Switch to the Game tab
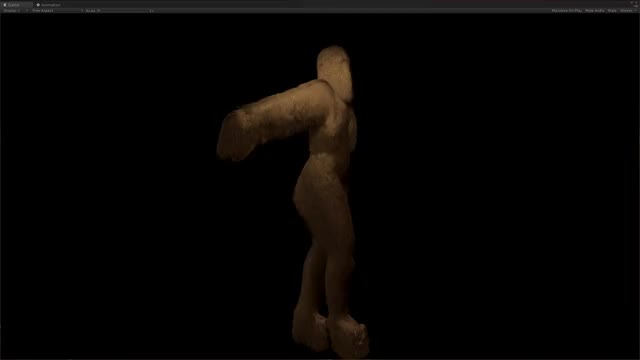The image size is (640, 360). (x=16, y=5)
